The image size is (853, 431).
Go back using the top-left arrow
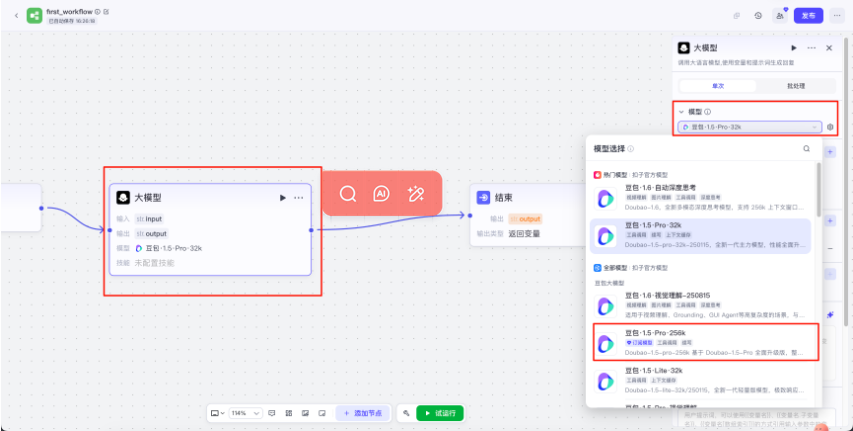[x=16, y=15]
